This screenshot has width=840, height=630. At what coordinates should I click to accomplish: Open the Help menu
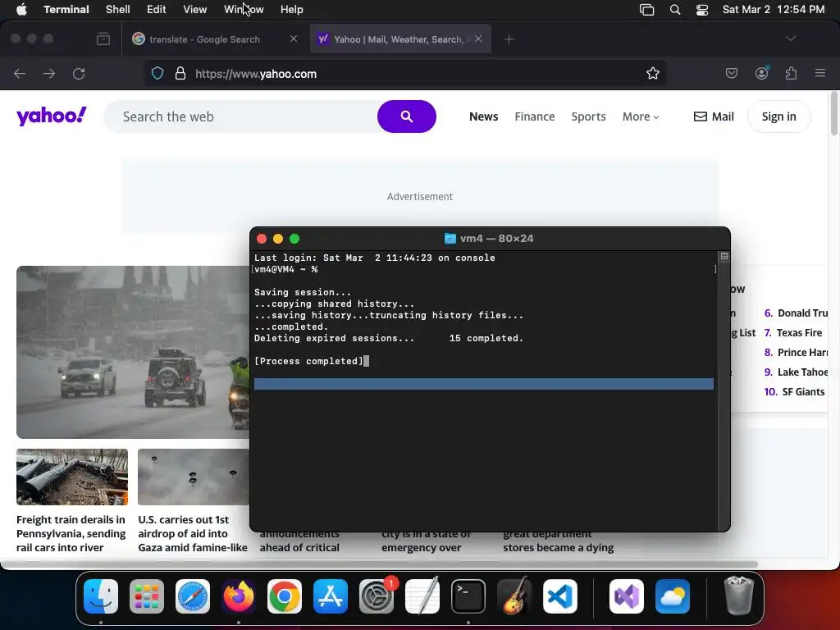pyautogui.click(x=292, y=10)
